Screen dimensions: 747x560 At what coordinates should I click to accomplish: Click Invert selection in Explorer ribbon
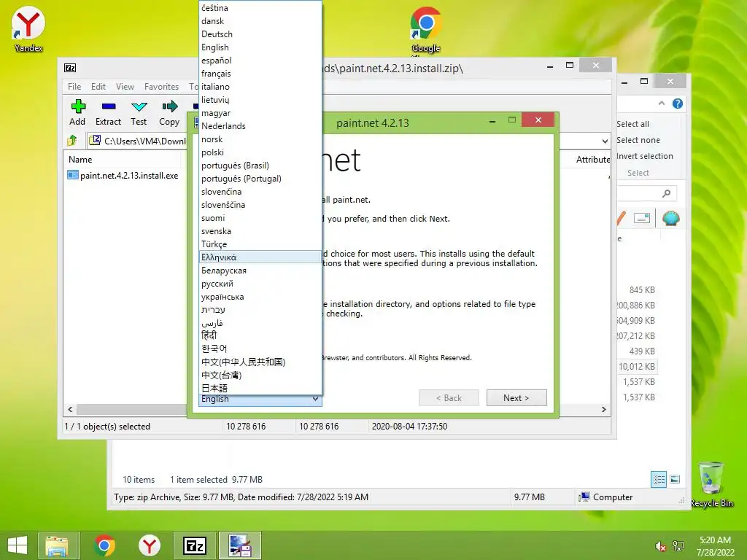(x=645, y=156)
